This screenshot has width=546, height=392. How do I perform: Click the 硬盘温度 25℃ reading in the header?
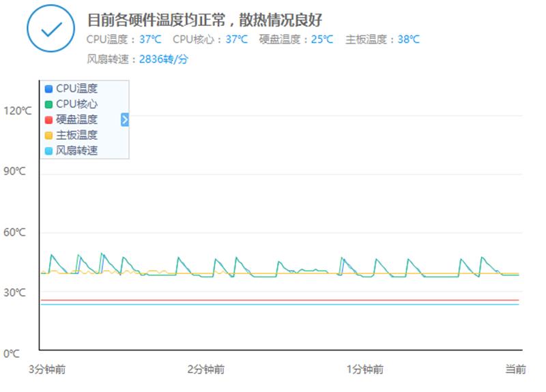click(x=322, y=40)
